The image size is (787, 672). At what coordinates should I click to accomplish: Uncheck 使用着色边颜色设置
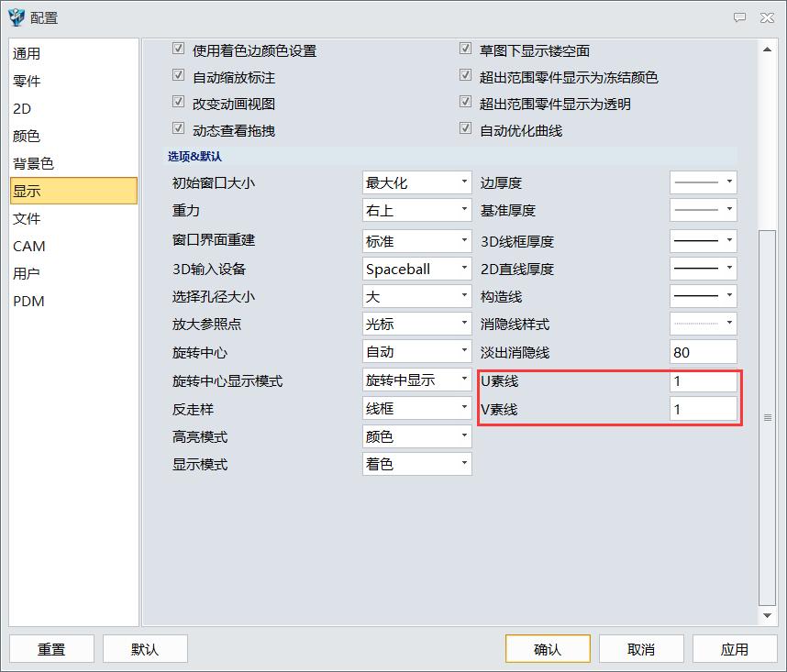coord(177,50)
